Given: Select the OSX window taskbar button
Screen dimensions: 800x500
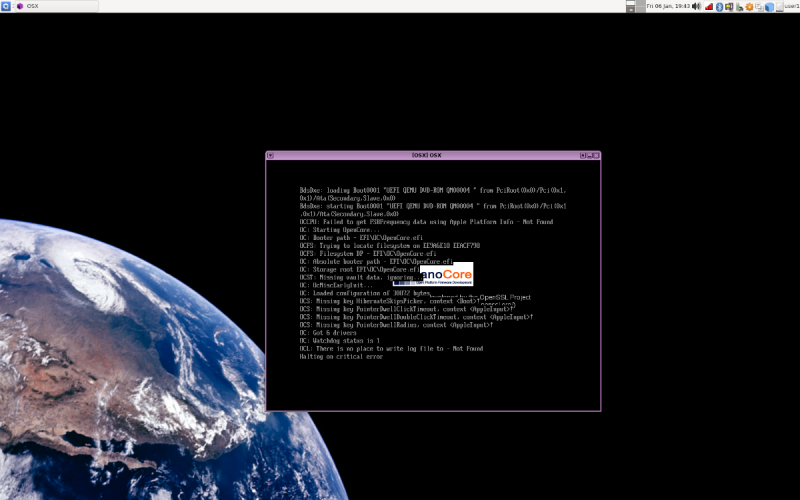Looking at the screenshot, I should pyautogui.click(x=56, y=6).
